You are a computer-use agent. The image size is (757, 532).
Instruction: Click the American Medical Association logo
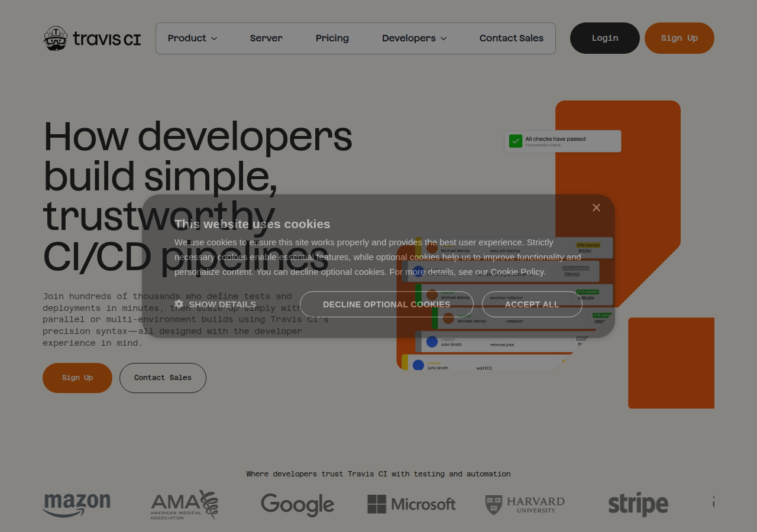coord(185,505)
